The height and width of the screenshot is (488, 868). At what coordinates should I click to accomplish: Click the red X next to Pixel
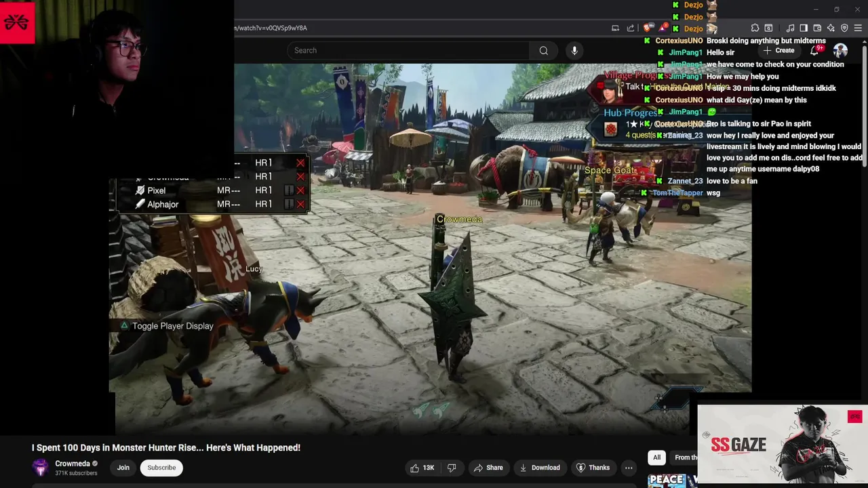click(x=300, y=190)
